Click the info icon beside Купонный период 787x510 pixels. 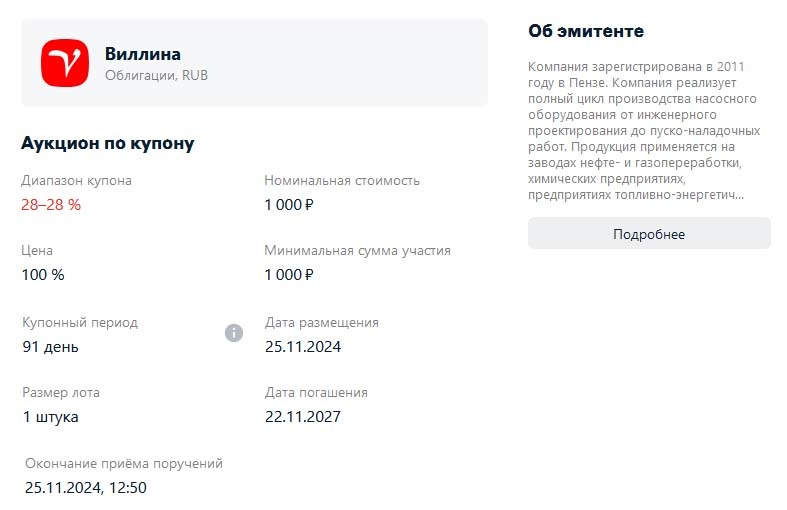pos(234,333)
